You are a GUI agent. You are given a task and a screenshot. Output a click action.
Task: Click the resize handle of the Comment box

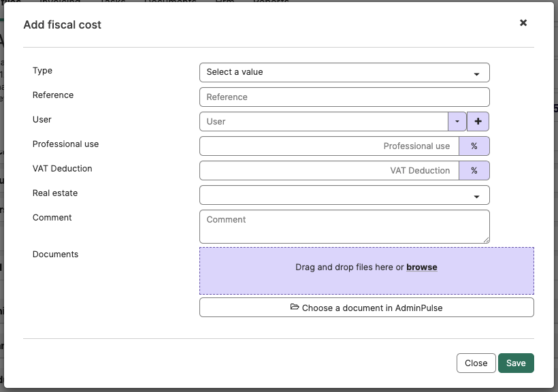486,240
